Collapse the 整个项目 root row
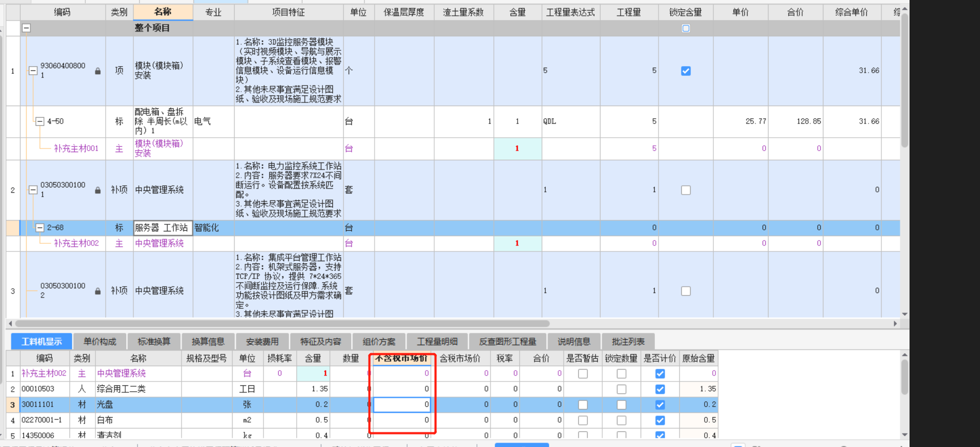The width and height of the screenshot is (980, 447). tap(26, 28)
